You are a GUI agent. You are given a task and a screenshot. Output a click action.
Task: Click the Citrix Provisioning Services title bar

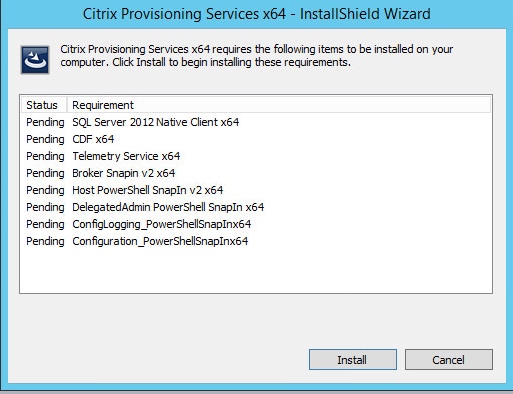256,14
